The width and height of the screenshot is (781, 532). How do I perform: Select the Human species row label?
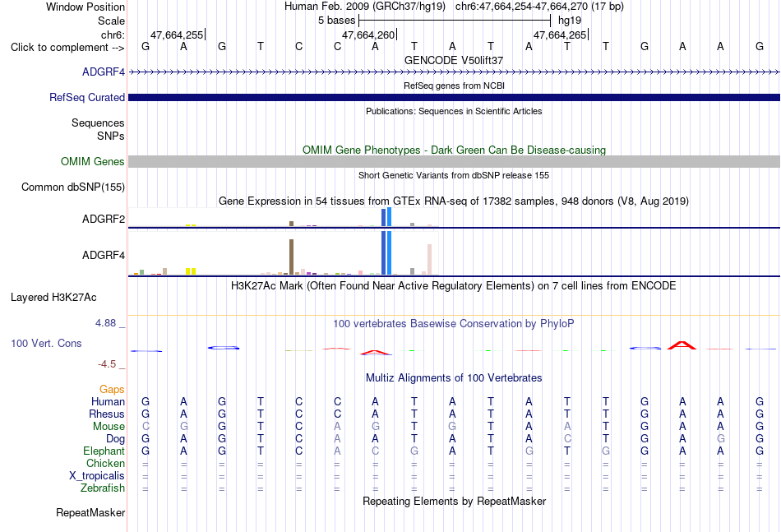pyautogui.click(x=108, y=401)
